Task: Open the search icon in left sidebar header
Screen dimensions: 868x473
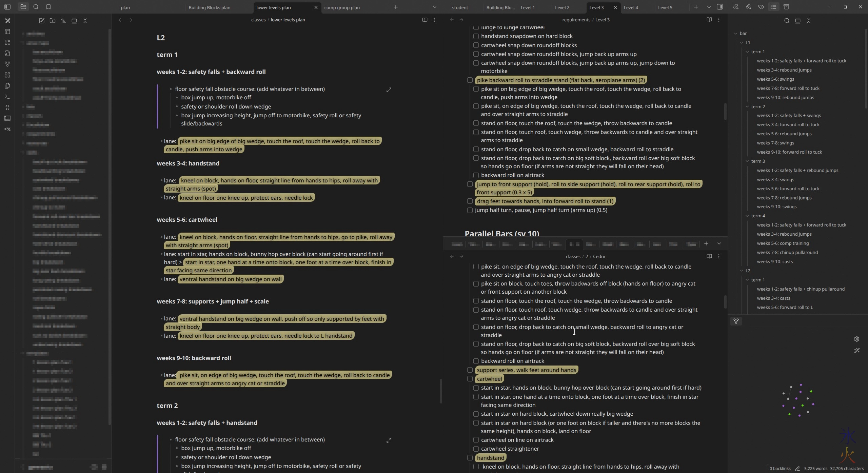Action: pyautogui.click(x=36, y=7)
